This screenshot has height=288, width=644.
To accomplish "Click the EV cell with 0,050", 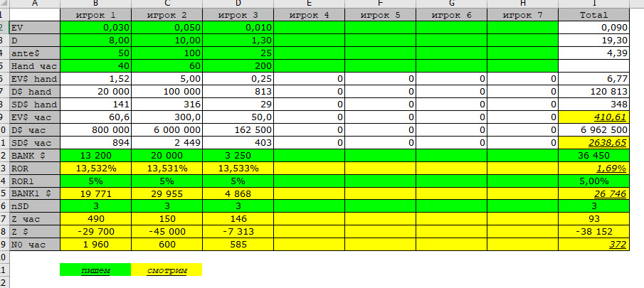I will [167, 28].
